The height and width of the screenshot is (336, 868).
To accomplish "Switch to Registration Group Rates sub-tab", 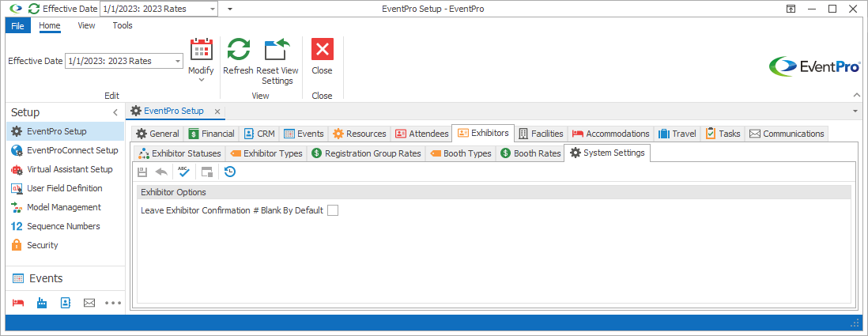I will pos(366,153).
